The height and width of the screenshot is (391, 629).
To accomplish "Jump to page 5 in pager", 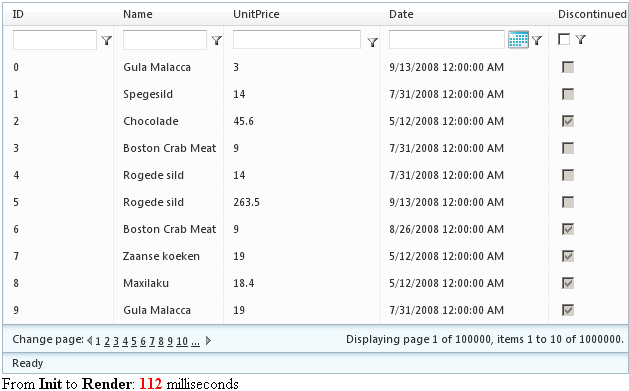I will point(134,341).
